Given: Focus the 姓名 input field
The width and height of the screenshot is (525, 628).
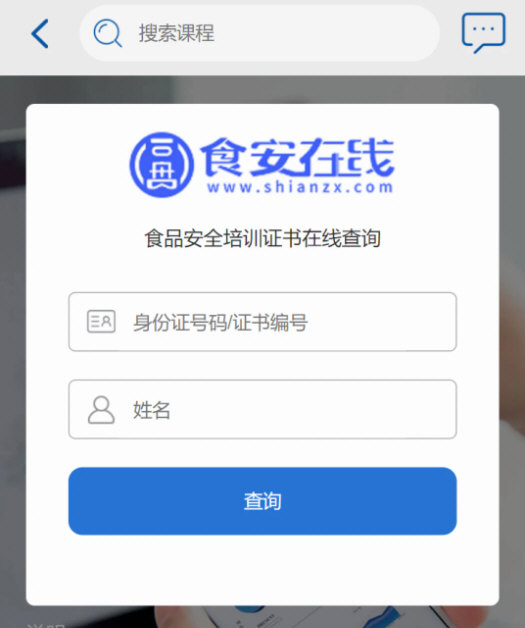Looking at the screenshot, I should (262, 409).
